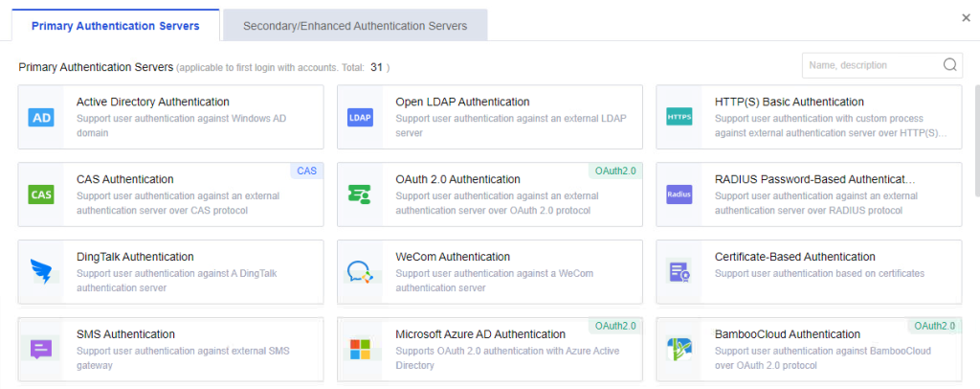Viewport: 980px width, 389px height.
Task: Click the OAuth 2.0 Authentication icon
Action: [360, 194]
